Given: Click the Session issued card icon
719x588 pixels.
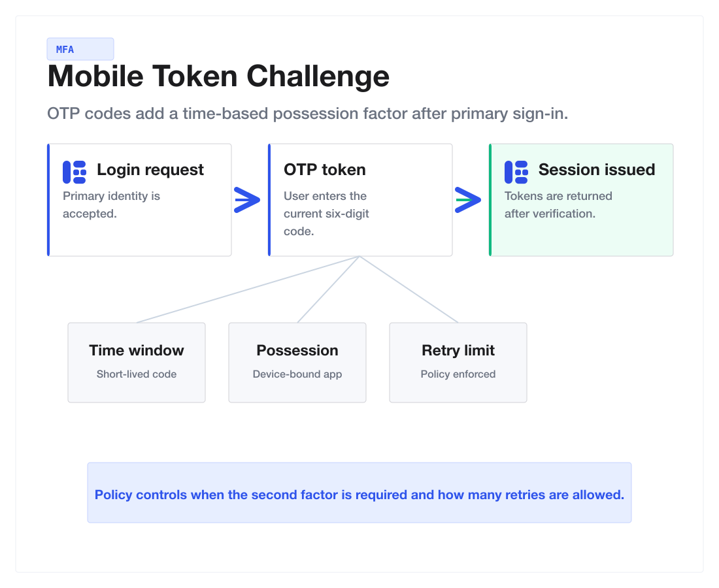Looking at the screenshot, I should tap(516, 172).
